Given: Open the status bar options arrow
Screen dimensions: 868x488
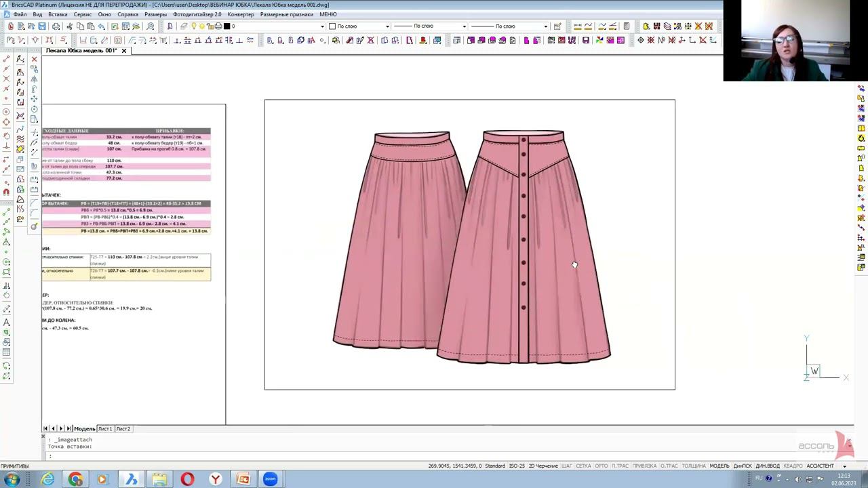Looking at the screenshot, I should pyautogui.click(x=844, y=466).
